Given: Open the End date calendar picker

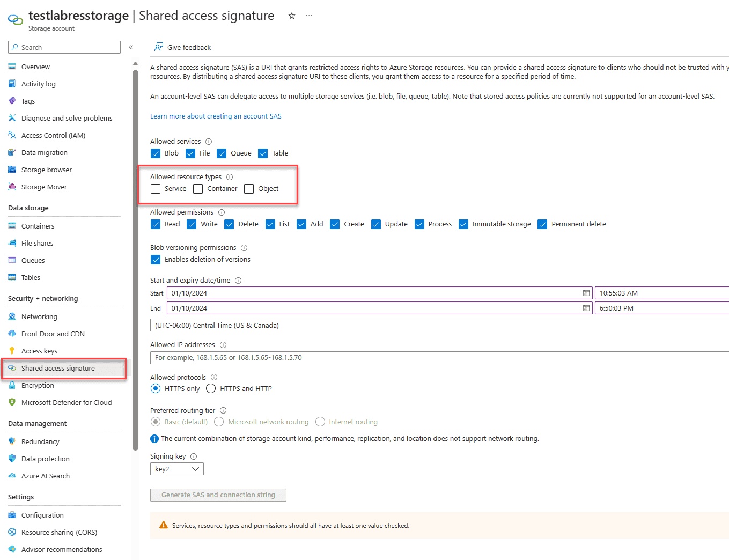Looking at the screenshot, I should click(586, 308).
